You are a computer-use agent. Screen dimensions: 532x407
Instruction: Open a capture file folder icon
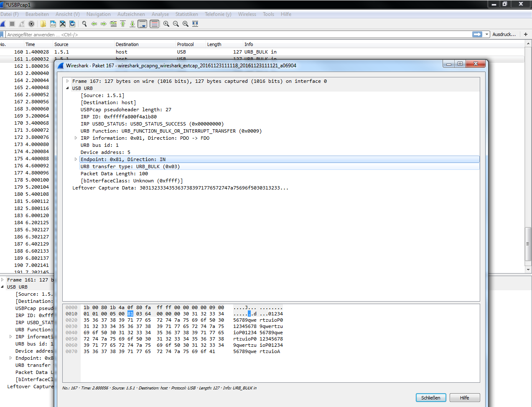43,24
